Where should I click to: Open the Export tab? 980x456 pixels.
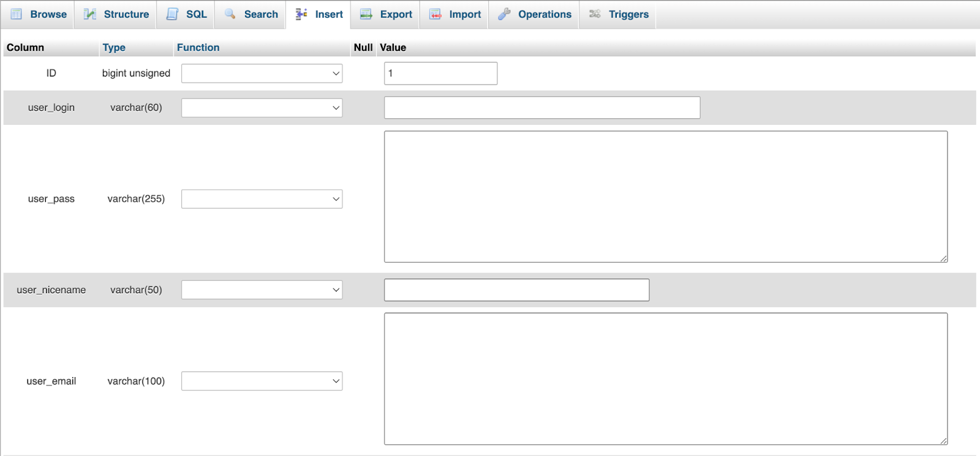click(x=385, y=14)
